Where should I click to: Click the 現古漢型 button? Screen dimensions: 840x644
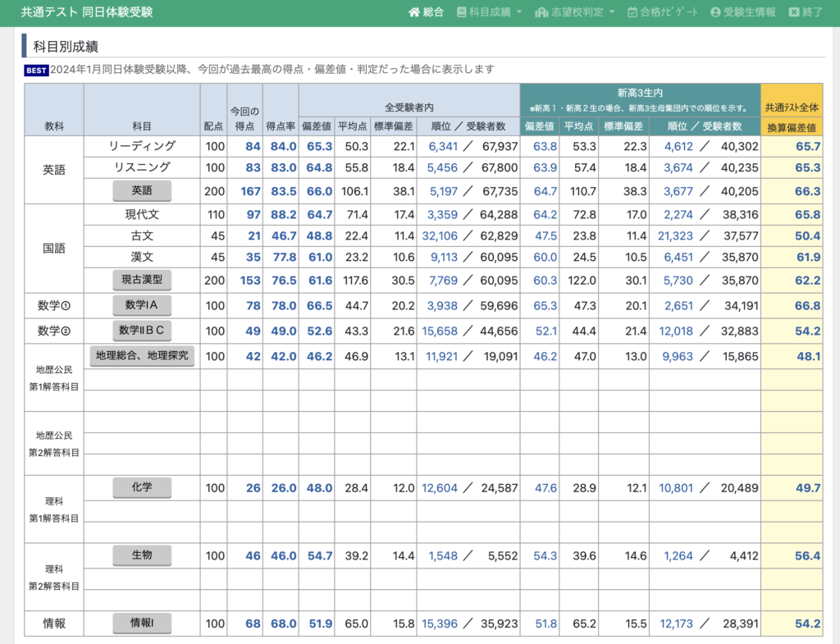tap(142, 280)
